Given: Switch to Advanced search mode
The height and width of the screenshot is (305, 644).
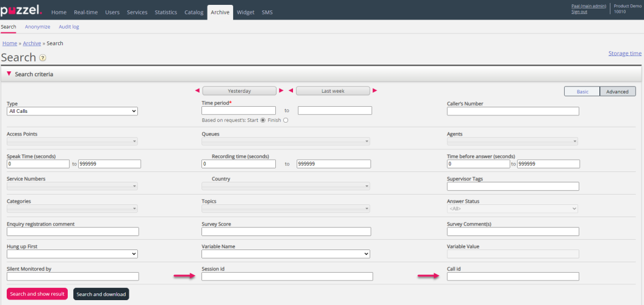Looking at the screenshot, I should pos(617,91).
